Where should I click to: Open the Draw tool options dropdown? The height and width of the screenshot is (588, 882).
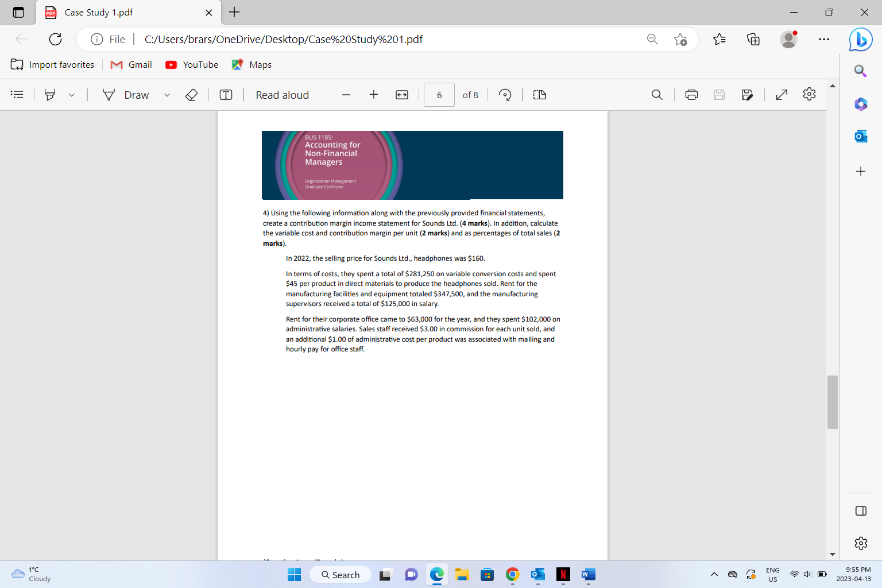point(167,95)
